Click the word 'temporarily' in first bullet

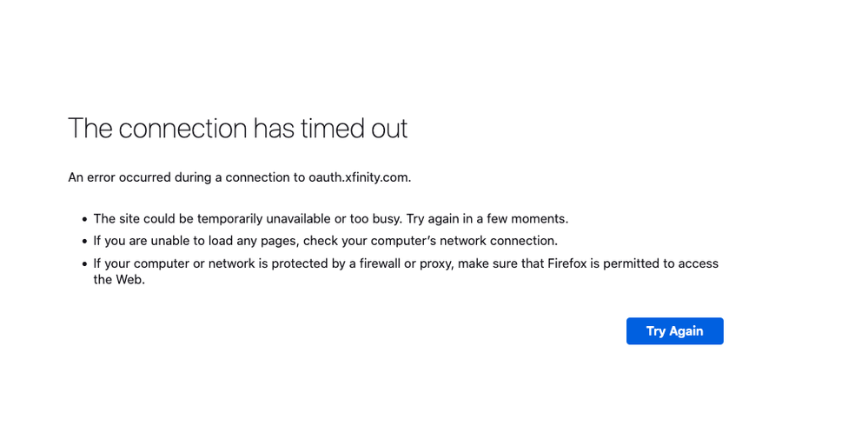click(x=229, y=219)
